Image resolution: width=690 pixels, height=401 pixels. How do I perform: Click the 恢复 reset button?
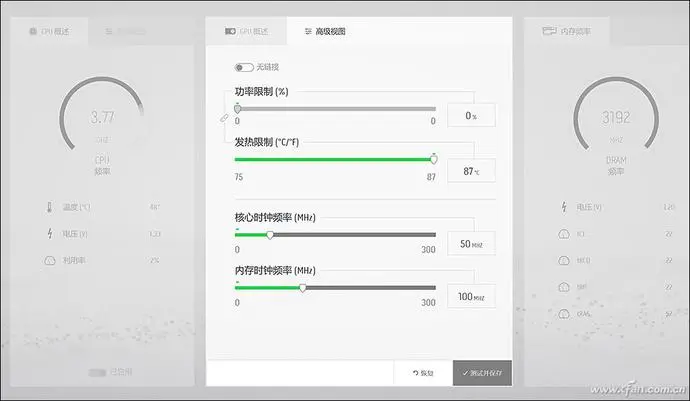423,373
